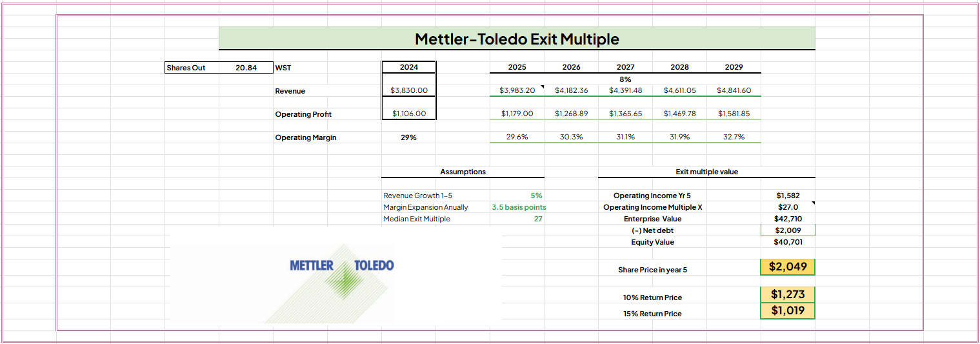Click the Assumptions section header
Viewport: 980px width, 344px height.
(x=463, y=172)
